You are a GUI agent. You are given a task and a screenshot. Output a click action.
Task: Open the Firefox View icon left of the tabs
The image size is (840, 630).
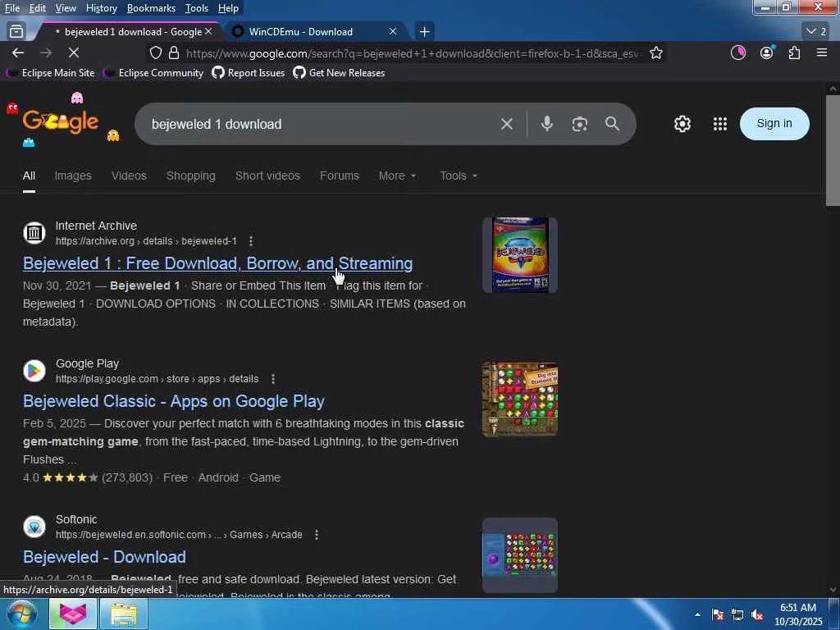coord(16,32)
